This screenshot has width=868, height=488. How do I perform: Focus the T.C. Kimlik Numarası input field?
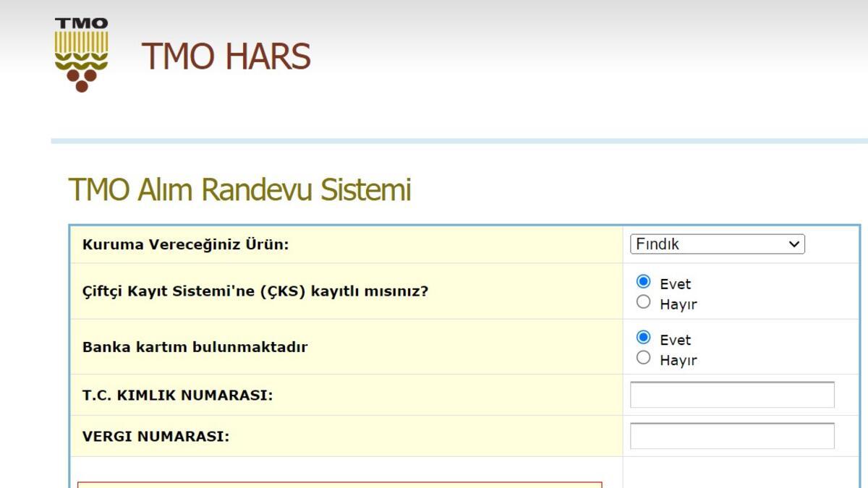pos(732,395)
